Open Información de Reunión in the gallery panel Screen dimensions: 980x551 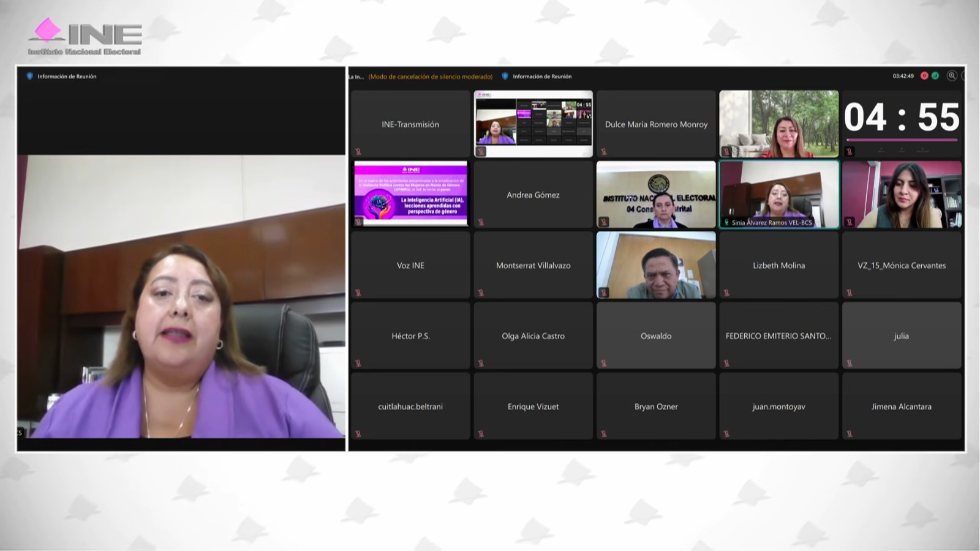[542, 77]
